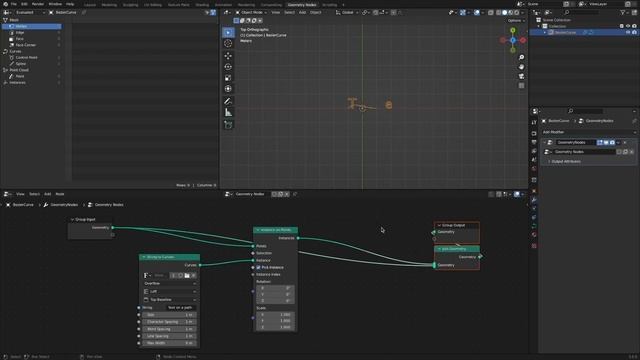Select the Select Box tool in viewport toolbar
The height and width of the screenshot is (360, 640).
[x=228, y=32]
